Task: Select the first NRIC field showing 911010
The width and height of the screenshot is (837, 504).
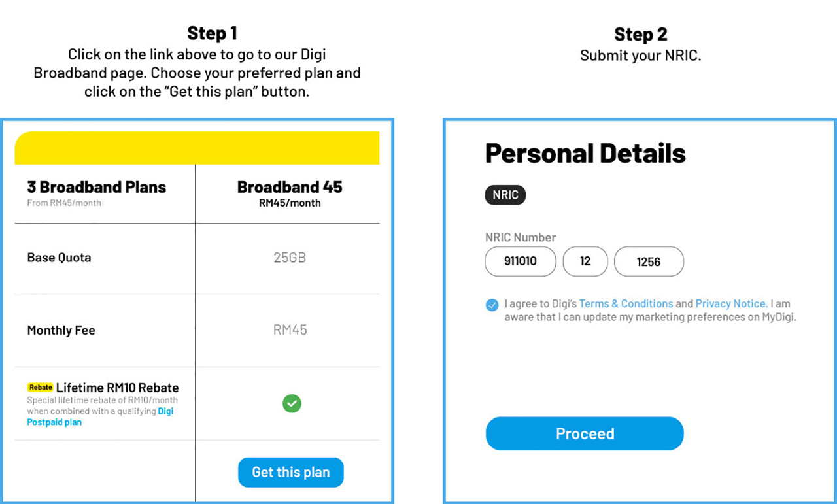Action: pyautogui.click(x=520, y=261)
